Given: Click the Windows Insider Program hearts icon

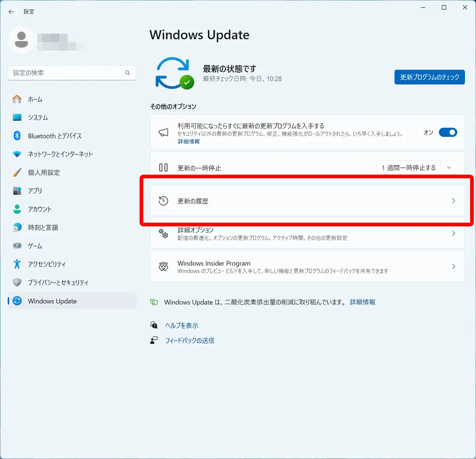Looking at the screenshot, I should pos(163,266).
